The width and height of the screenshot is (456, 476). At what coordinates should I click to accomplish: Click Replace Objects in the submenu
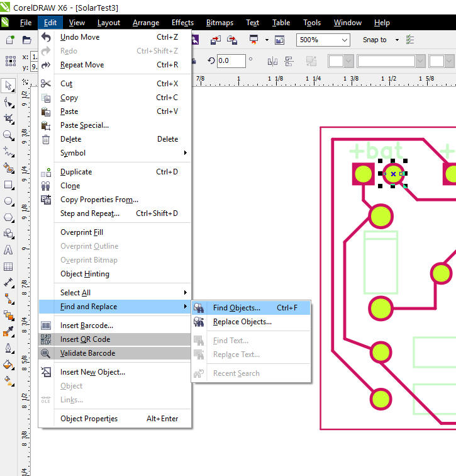(242, 322)
